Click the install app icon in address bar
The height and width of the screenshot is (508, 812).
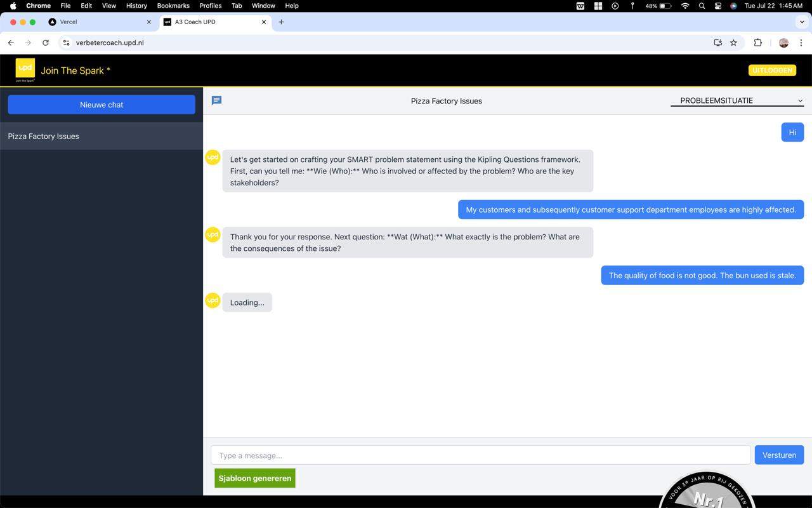click(717, 43)
